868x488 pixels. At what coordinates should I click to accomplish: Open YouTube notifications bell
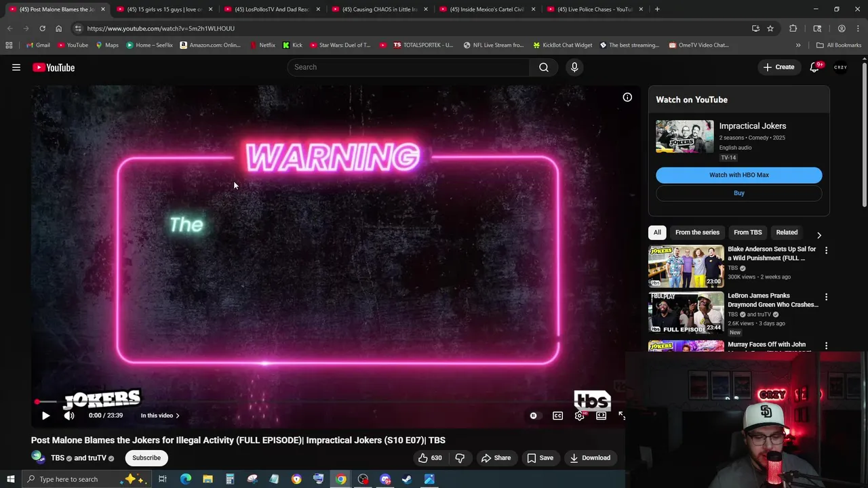(x=814, y=67)
